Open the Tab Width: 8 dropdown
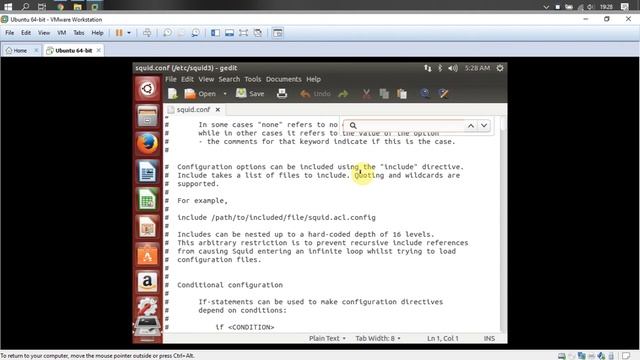 pos(378,338)
